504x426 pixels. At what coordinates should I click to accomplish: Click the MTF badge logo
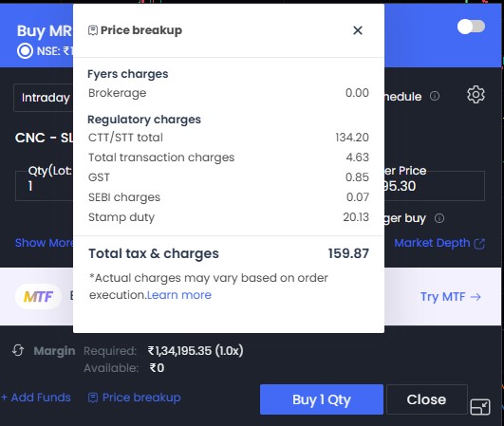click(x=38, y=297)
